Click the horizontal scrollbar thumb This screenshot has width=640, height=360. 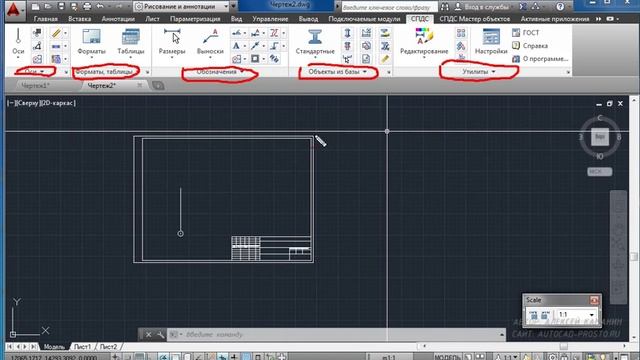point(564,347)
